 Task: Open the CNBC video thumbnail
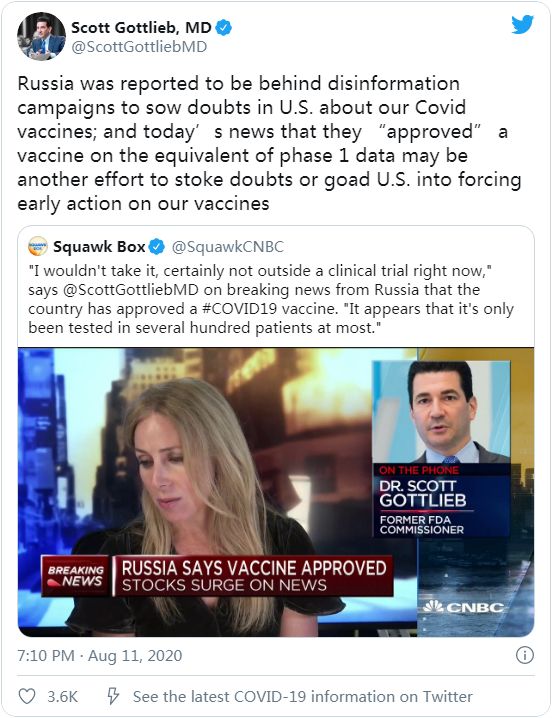pos(276,492)
